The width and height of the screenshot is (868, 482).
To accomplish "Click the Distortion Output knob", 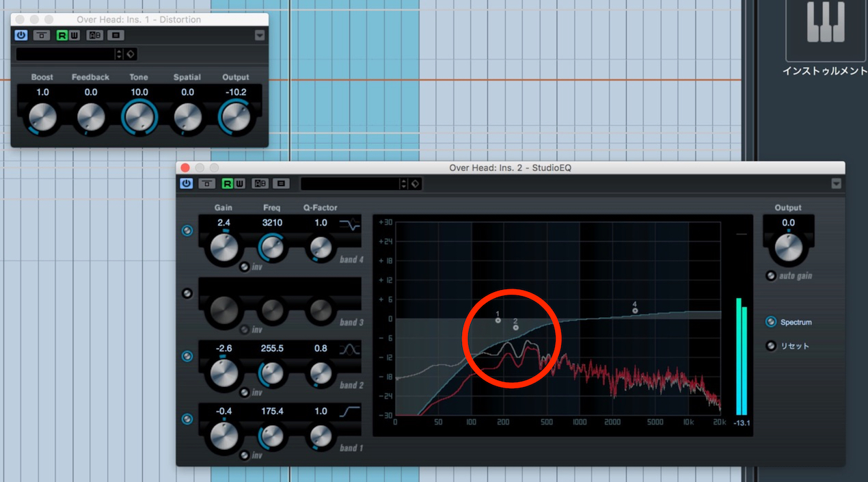I will (236, 117).
